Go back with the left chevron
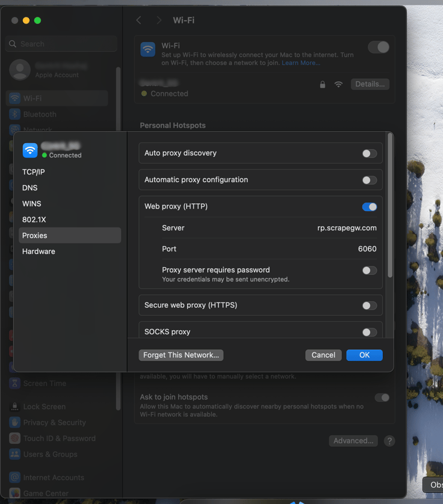Image resolution: width=443 pixels, height=504 pixels. [139, 20]
